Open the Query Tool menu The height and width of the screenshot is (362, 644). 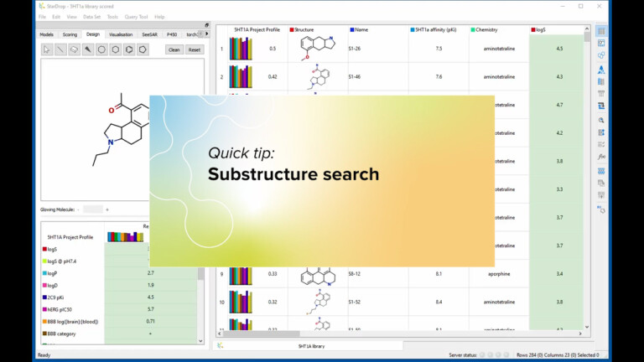tap(136, 17)
